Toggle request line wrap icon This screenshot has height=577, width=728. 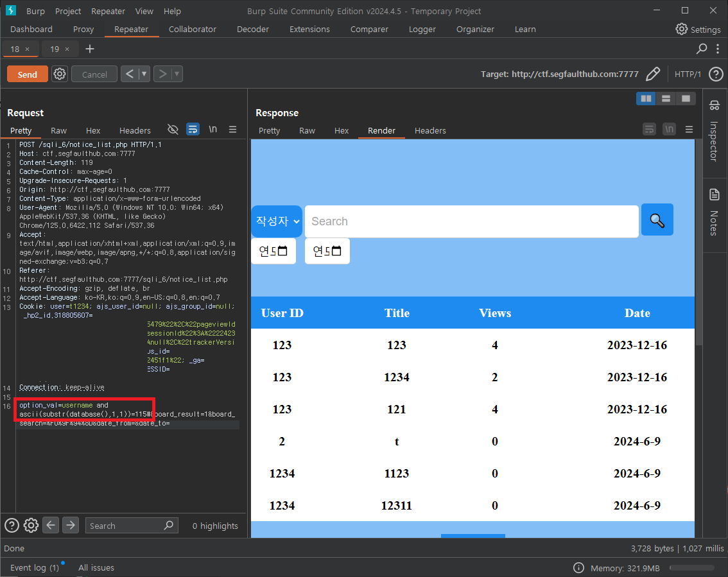point(193,130)
